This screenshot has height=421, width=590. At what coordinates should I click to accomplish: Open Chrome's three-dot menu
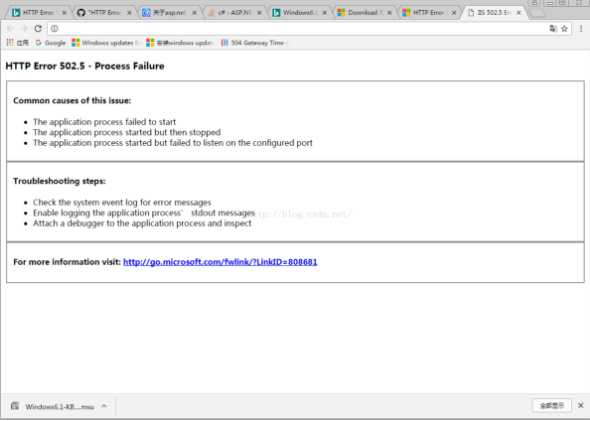(581, 29)
